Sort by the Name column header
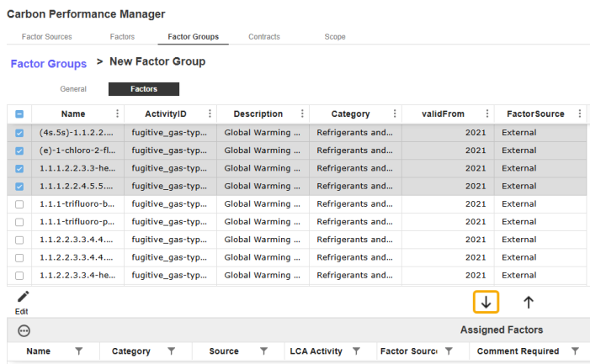 (x=73, y=113)
